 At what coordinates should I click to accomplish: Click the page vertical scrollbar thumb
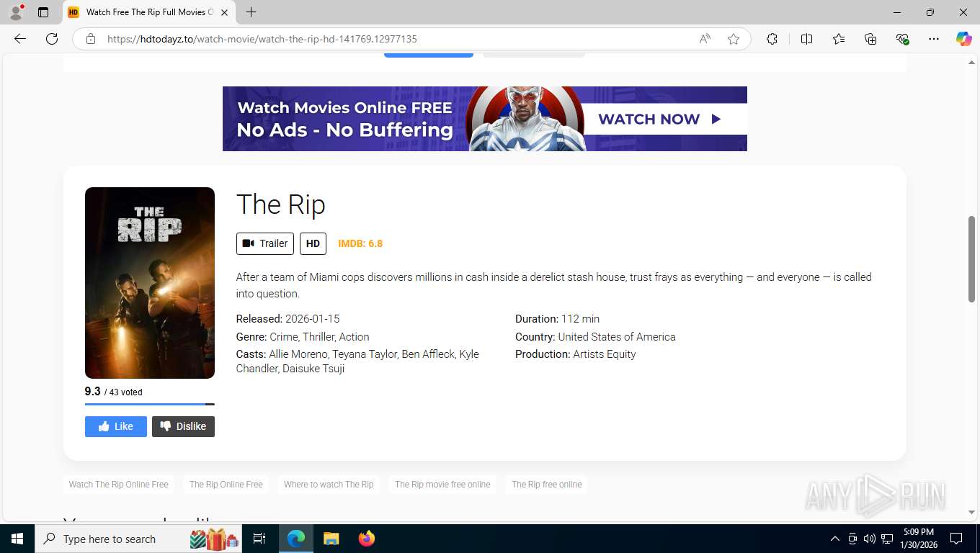click(x=971, y=258)
